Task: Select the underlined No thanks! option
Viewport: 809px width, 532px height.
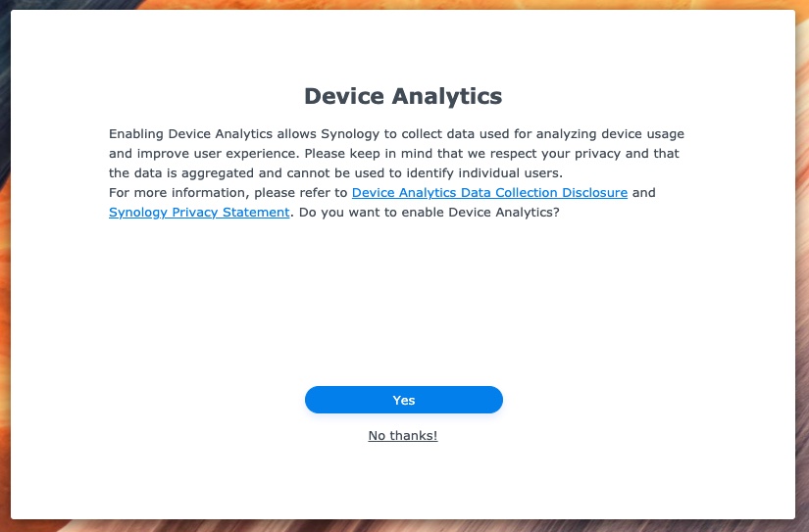Action: click(x=403, y=436)
